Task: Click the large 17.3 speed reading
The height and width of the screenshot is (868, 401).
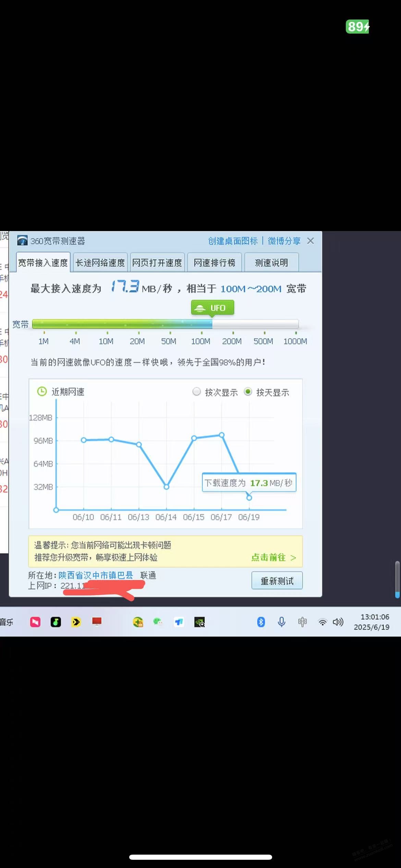Action: (125, 286)
